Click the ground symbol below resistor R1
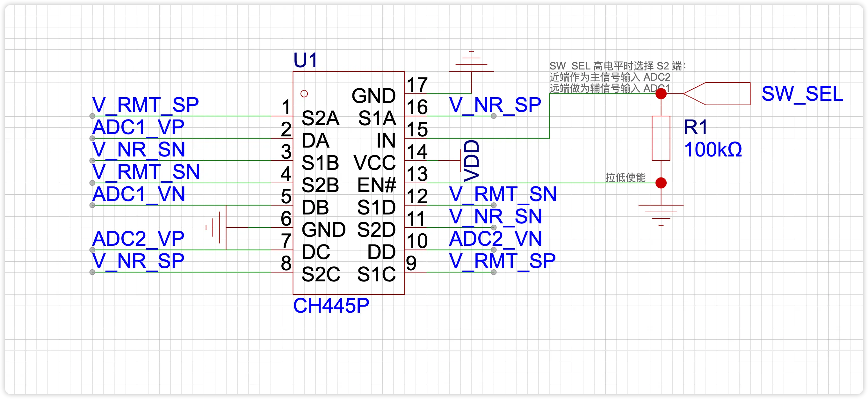The height and width of the screenshot is (399, 868). point(661,215)
